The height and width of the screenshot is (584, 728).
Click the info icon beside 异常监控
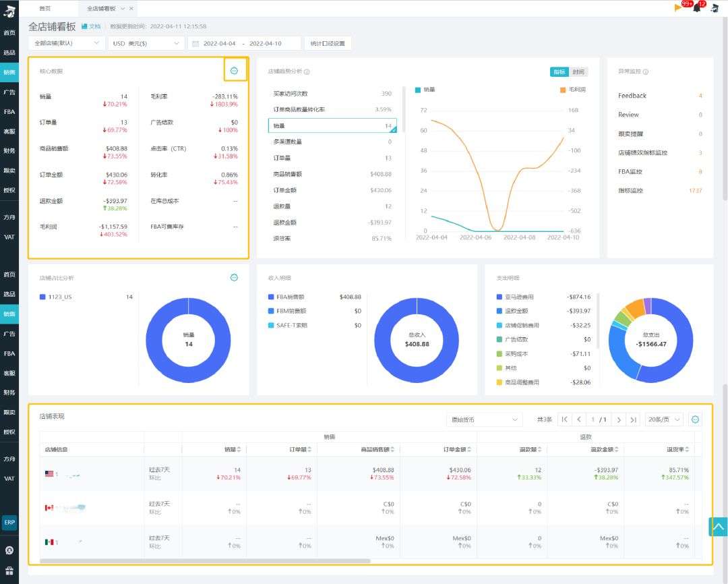(x=646, y=71)
